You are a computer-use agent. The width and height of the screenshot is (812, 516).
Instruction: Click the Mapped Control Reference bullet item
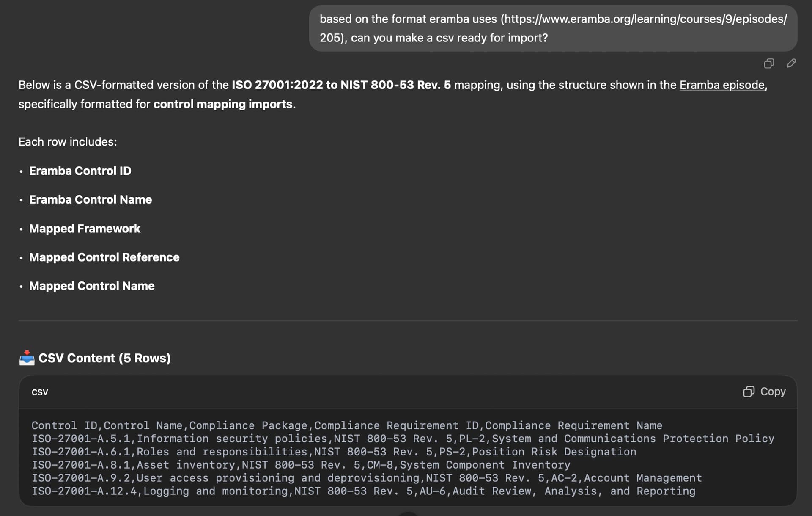coord(104,257)
